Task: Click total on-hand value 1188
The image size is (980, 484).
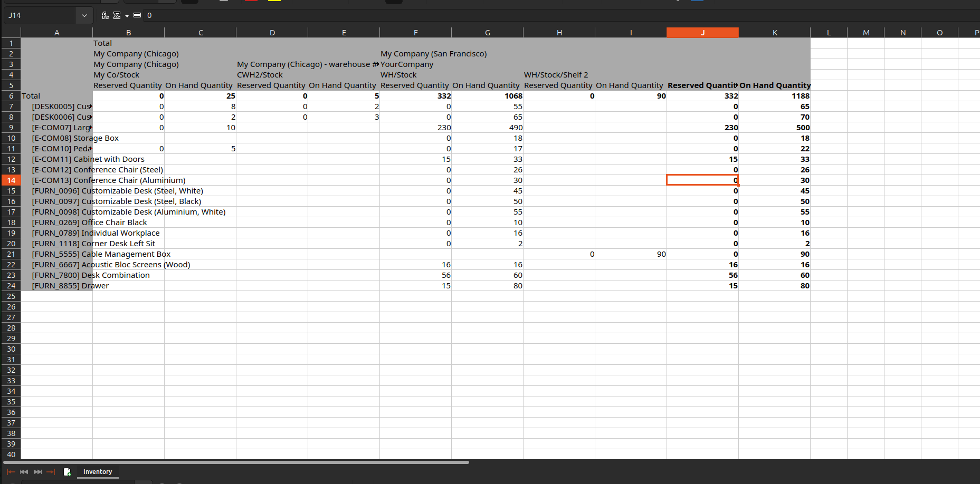Action: [775, 96]
